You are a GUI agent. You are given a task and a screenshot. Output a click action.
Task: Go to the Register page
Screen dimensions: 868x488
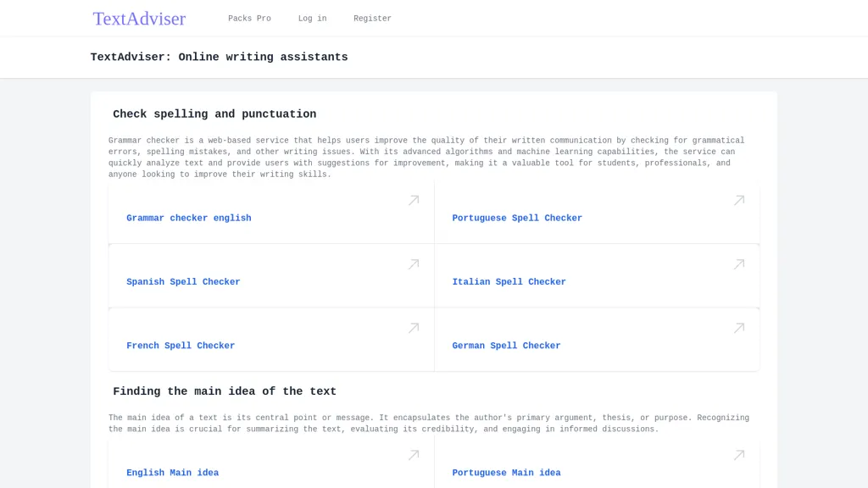coord(373,19)
